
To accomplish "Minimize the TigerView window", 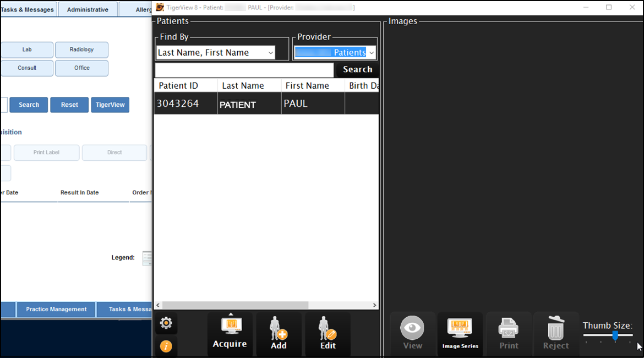I will click(x=586, y=7).
